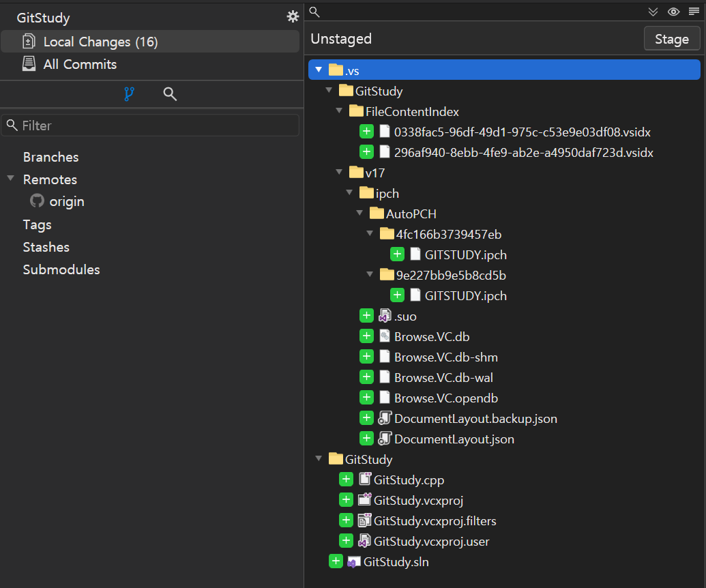The height and width of the screenshot is (588, 706).
Task: Select the branch view icon
Action: (129, 93)
